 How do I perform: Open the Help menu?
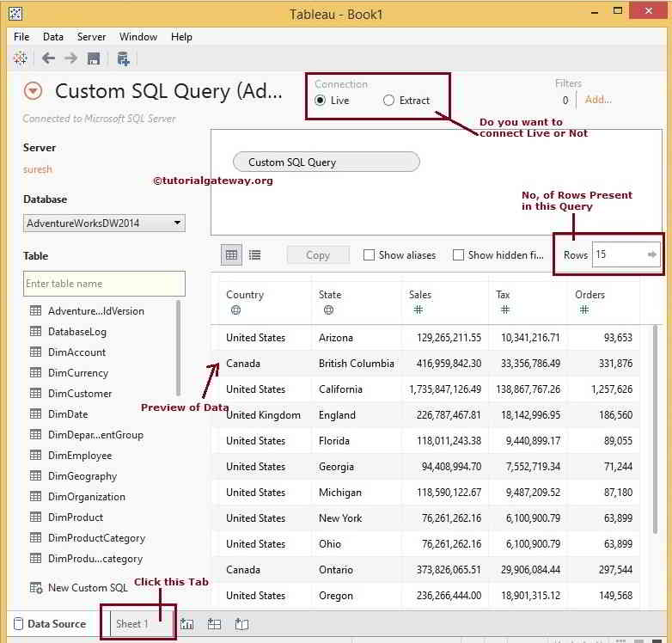181,37
